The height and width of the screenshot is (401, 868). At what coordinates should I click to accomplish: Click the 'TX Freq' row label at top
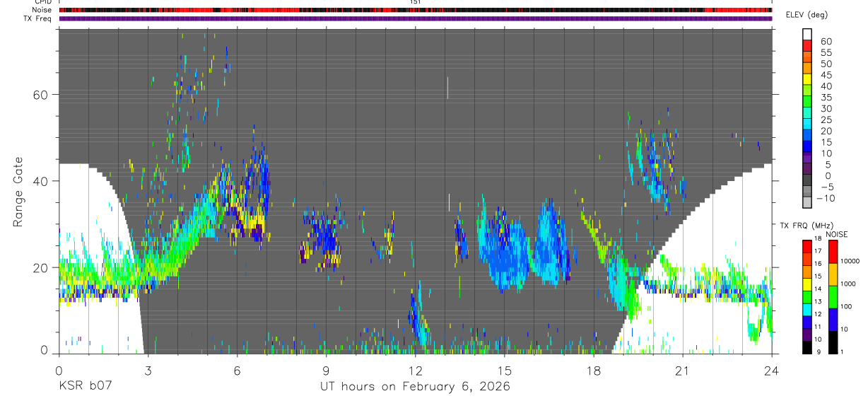[39, 18]
